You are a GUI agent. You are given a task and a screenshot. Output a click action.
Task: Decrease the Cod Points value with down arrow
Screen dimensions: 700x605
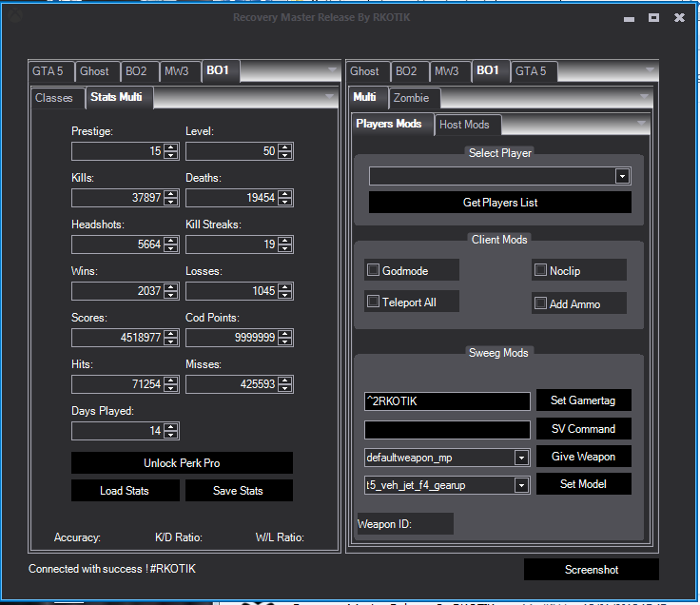[284, 342]
